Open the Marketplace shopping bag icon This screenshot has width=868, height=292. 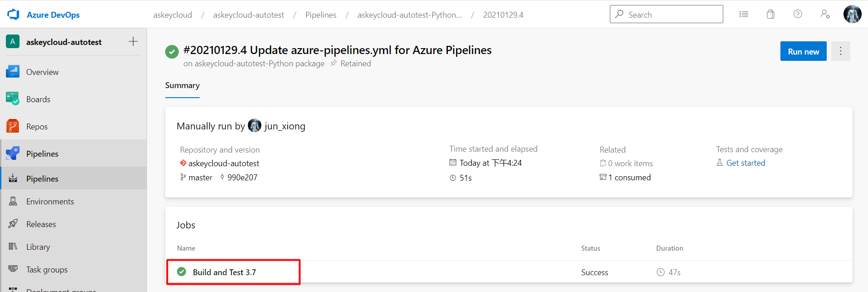(770, 15)
